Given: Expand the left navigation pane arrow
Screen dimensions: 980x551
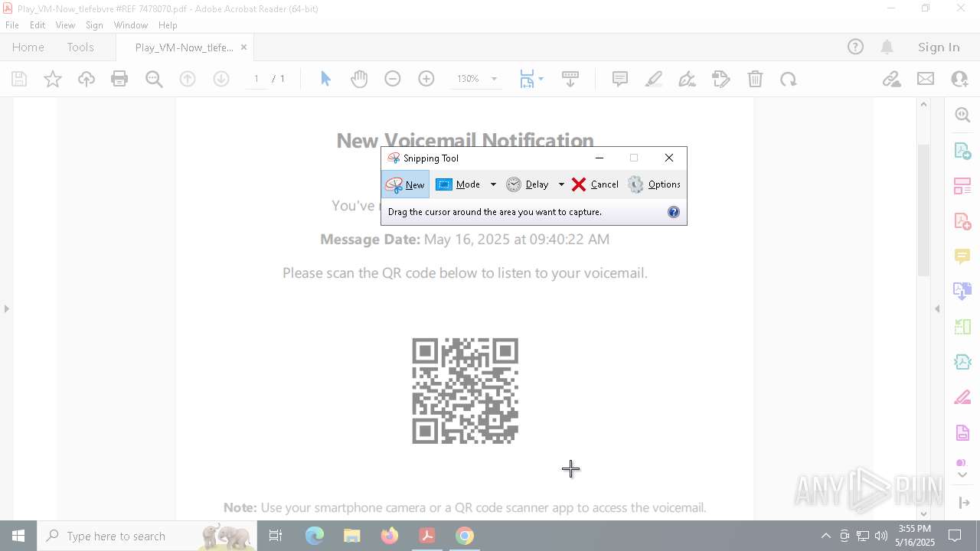Looking at the screenshot, I should pos(7,308).
